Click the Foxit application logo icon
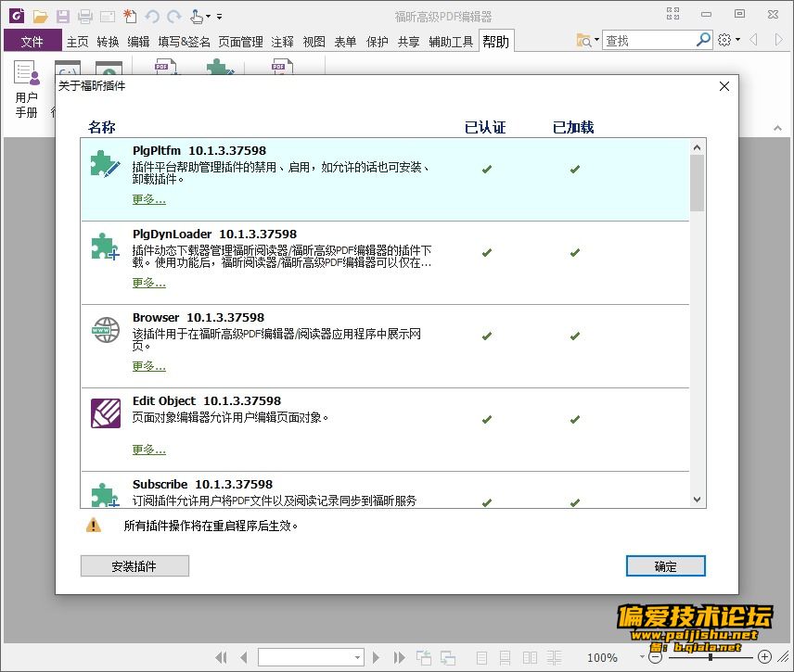794x672 pixels. 17,16
